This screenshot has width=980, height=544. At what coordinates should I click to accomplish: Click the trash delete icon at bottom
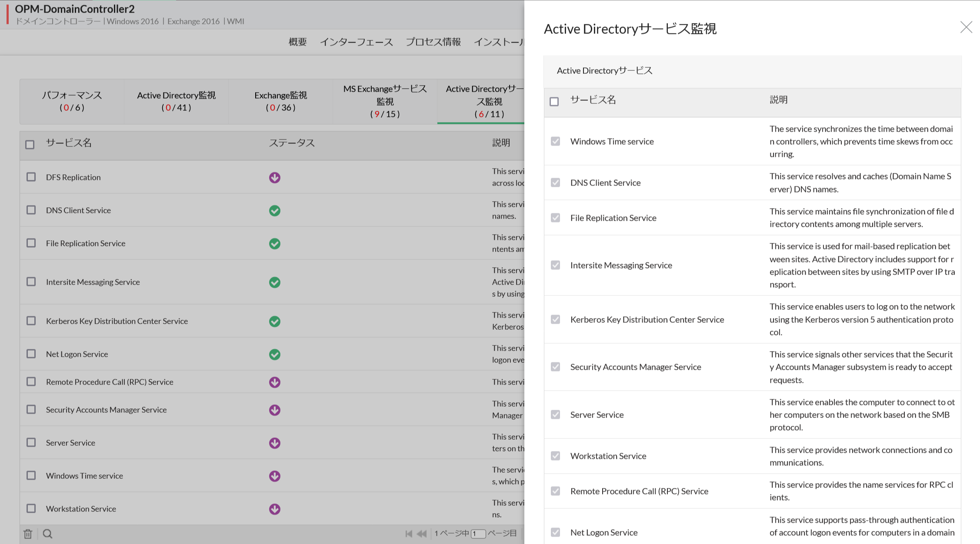(28, 534)
